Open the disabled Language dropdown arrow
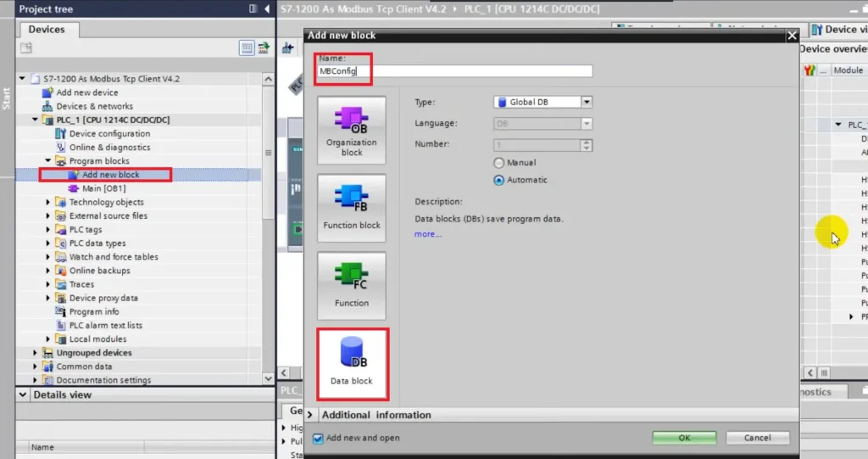 click(x=587, y=124)
